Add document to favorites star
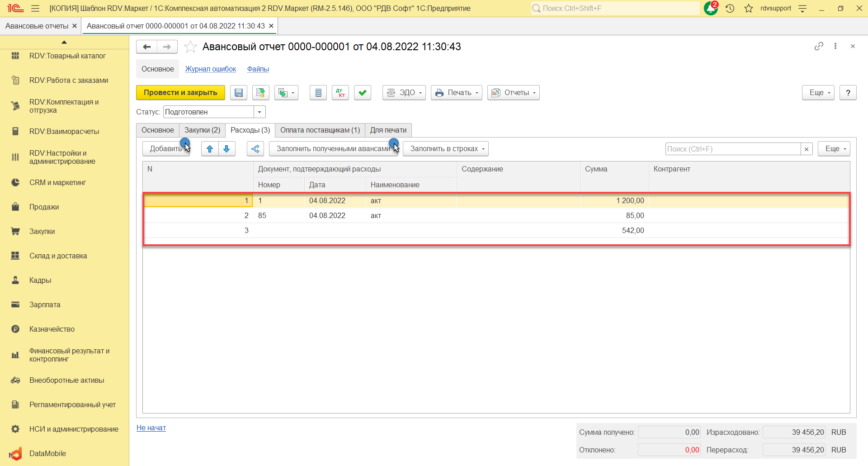This screenshot has width=868, height=466. pyautogui.click(x=191, y=47)
